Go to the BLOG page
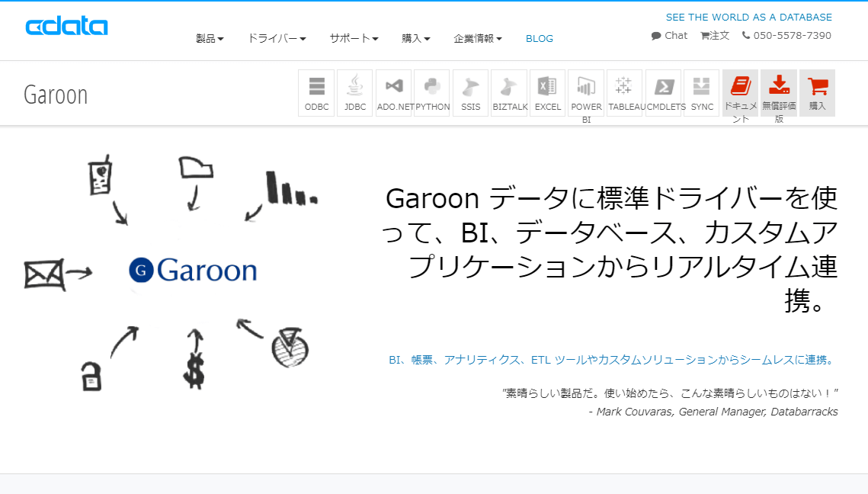This screenshot has height=494, width=868. [540, 38]
